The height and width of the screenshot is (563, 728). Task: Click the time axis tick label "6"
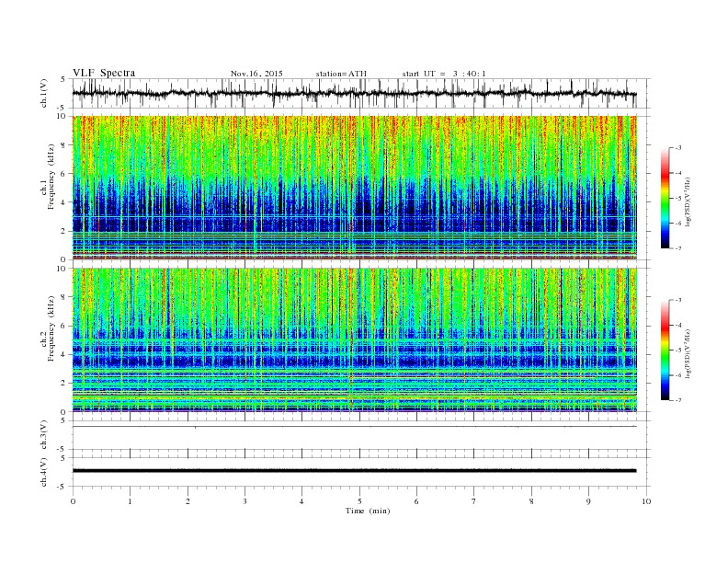(416, 501)
